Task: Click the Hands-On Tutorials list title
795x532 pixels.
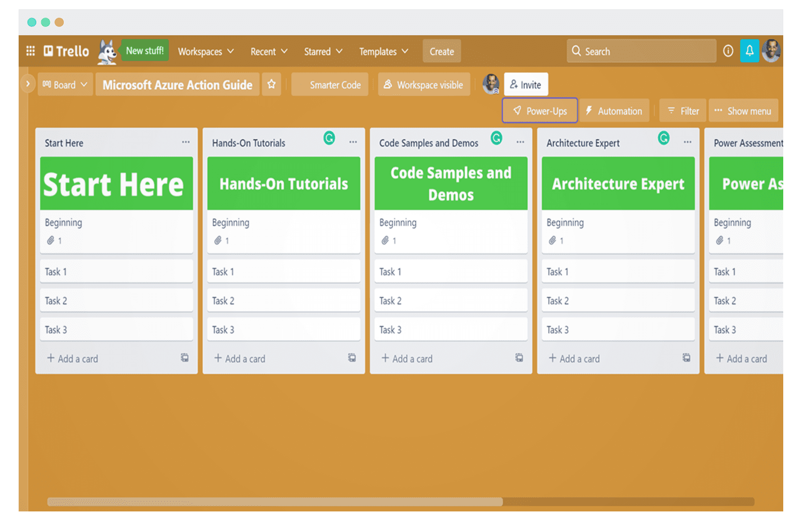Action: (x=248, y=143)
